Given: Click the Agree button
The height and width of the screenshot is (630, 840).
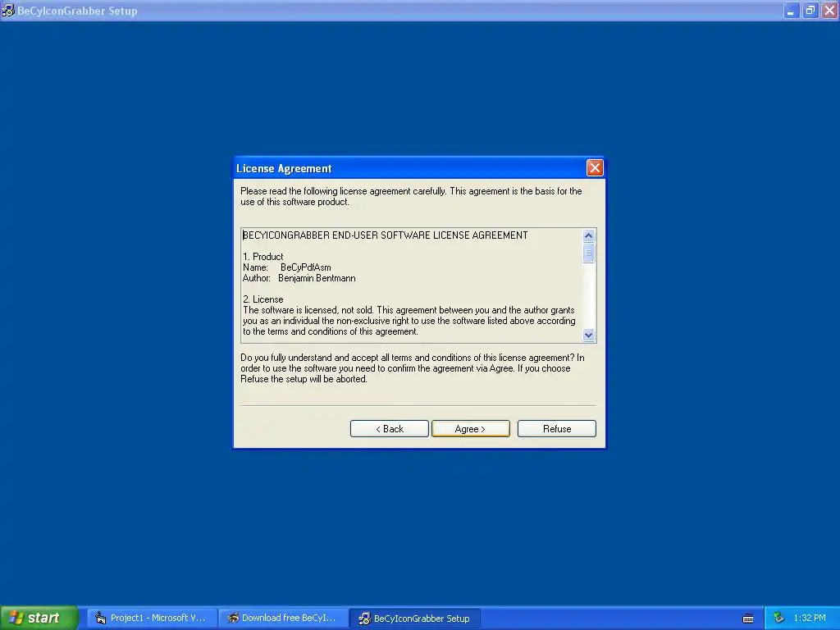Looking at the screenshot, I should click(x=470, y=428).
